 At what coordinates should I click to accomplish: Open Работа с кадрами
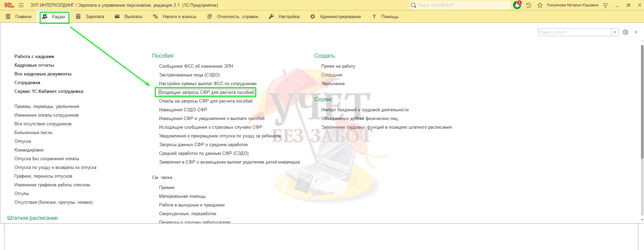pos(34,56)
